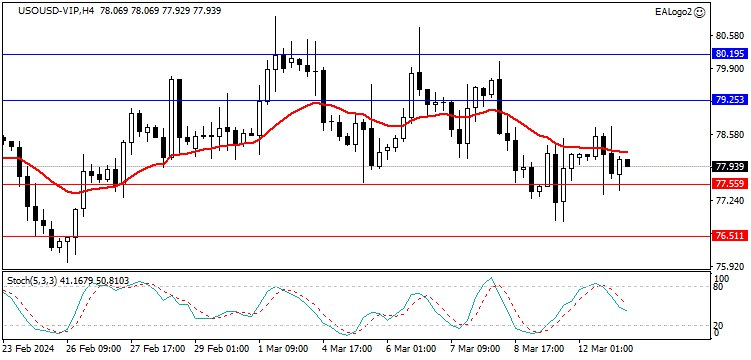Screen dimensions: 751x360
Task: Click the 8 Mar 17:00 time label
Action: click(538, 348)
